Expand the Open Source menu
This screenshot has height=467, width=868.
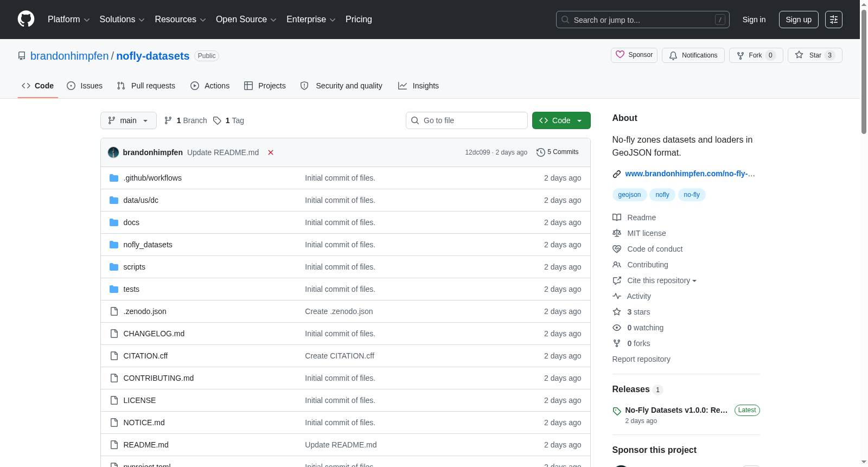coord(246,20)
